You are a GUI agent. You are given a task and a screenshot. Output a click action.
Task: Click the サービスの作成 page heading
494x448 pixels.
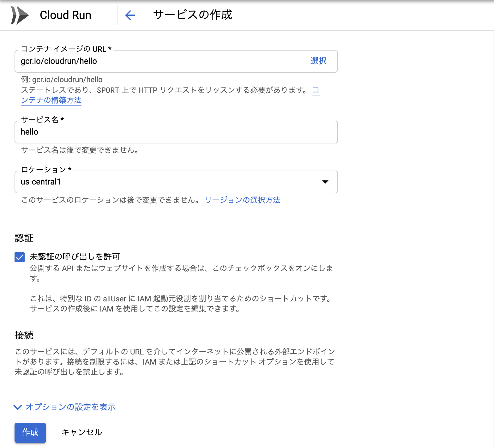click(193, 15)
